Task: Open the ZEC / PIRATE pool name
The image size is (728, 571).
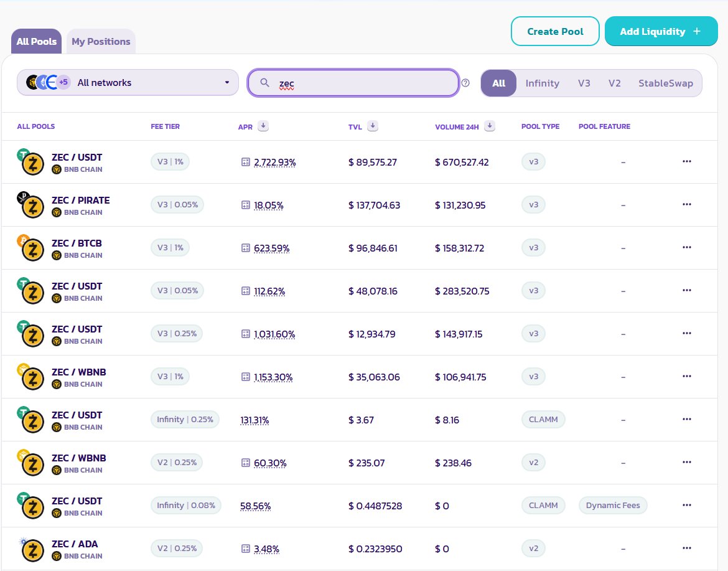Action: pos(81,201)
